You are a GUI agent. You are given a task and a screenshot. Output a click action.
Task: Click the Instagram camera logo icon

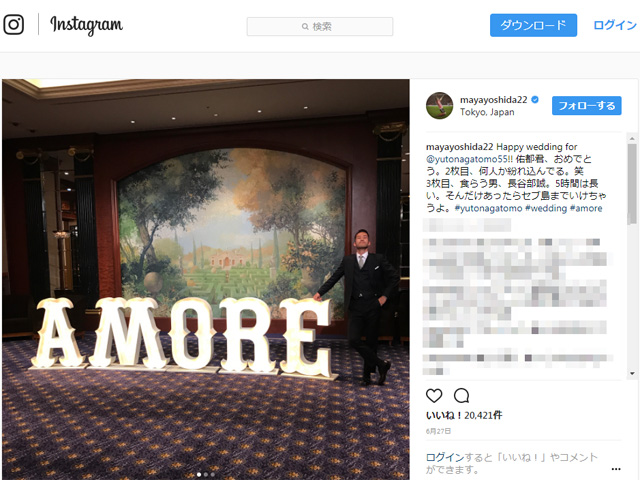[x=13, y=24]
